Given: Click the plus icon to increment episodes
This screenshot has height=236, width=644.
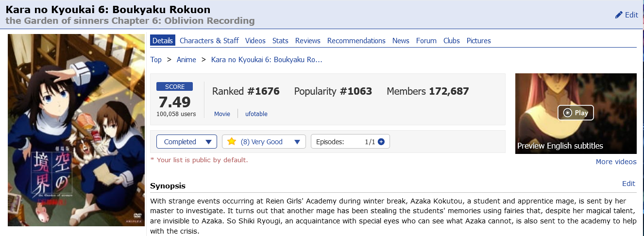Looking at the screenshot, I should [x=381, y=142].
